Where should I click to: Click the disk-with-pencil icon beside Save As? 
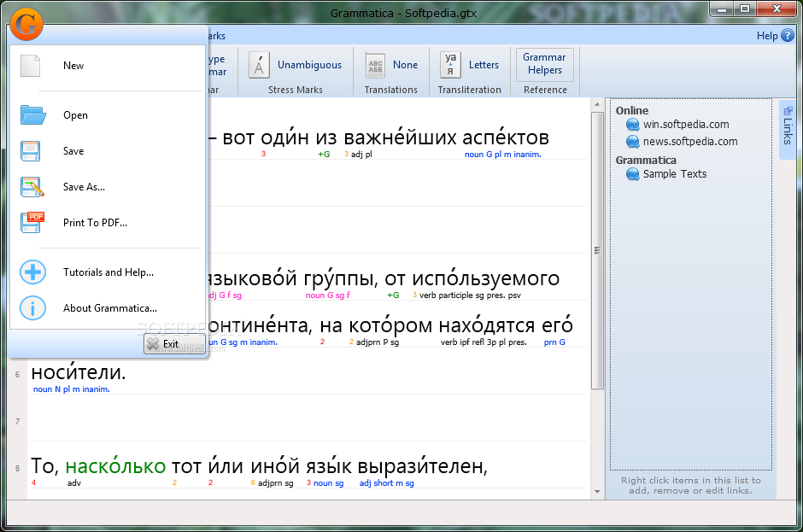tap(32, 187)
